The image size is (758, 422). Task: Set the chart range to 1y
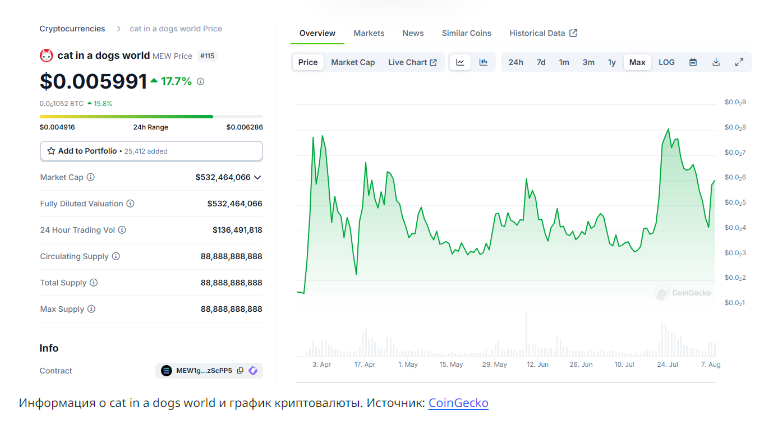coord(612,62)
